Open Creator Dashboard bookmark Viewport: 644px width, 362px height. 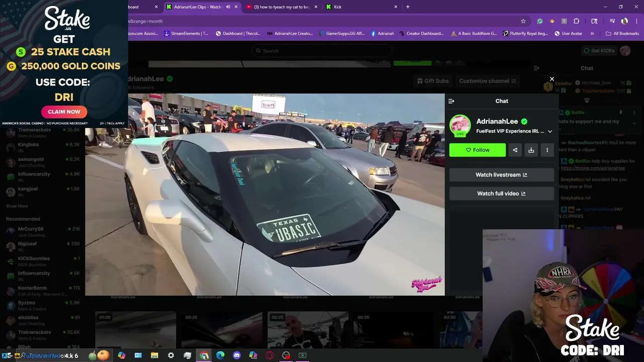(422, 34)
